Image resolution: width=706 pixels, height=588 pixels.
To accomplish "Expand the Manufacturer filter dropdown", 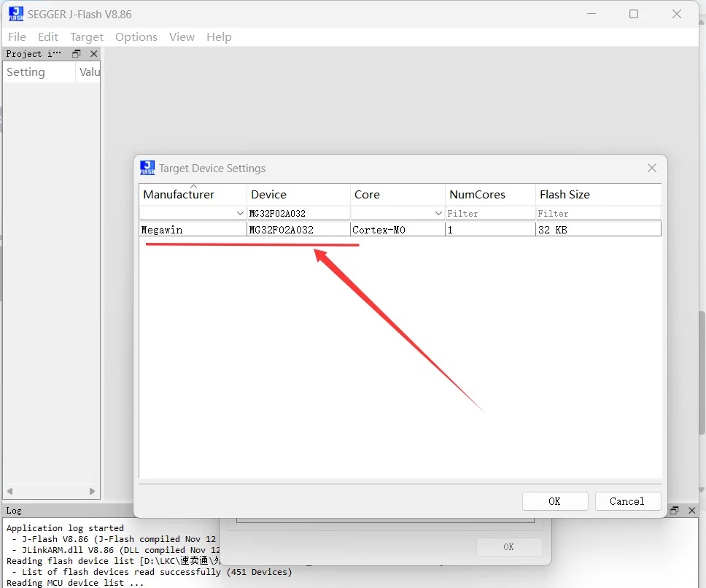I will 240,213.
